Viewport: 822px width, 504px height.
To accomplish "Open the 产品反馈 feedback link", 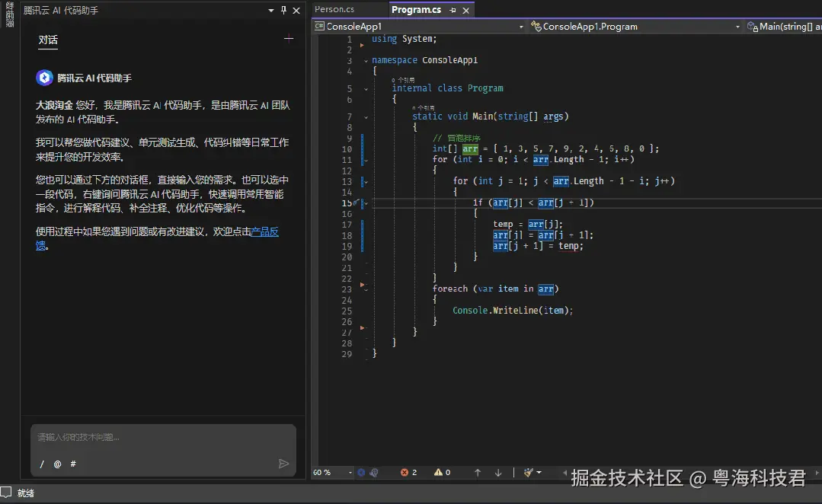I will 264,231.
